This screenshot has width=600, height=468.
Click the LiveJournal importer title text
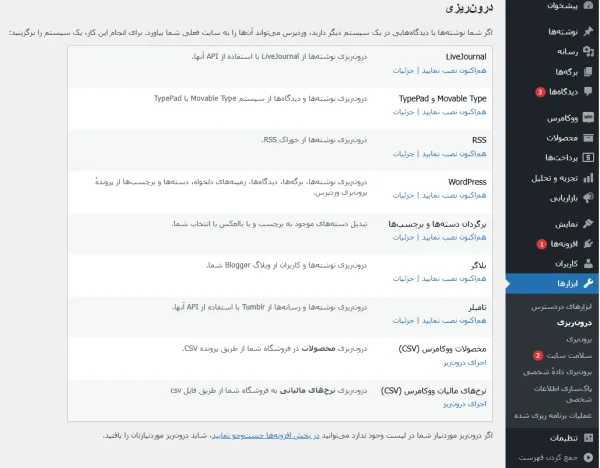(x=466, y=57)
